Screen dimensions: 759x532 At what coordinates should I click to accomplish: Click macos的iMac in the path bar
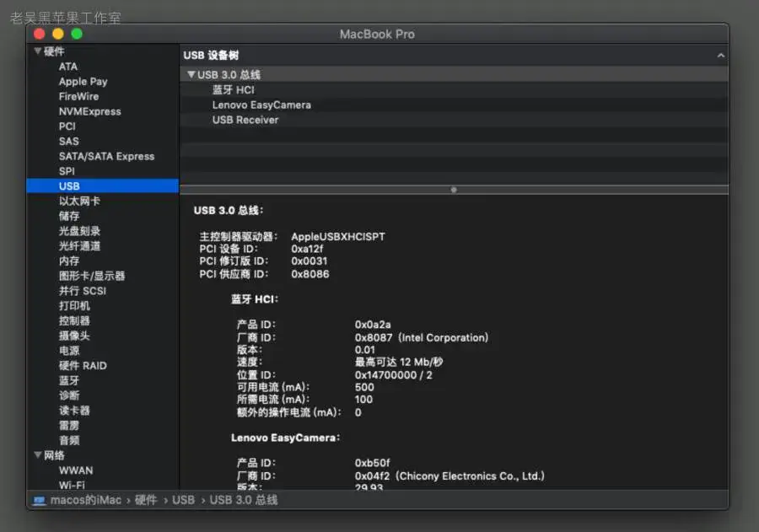coord(86,500)
